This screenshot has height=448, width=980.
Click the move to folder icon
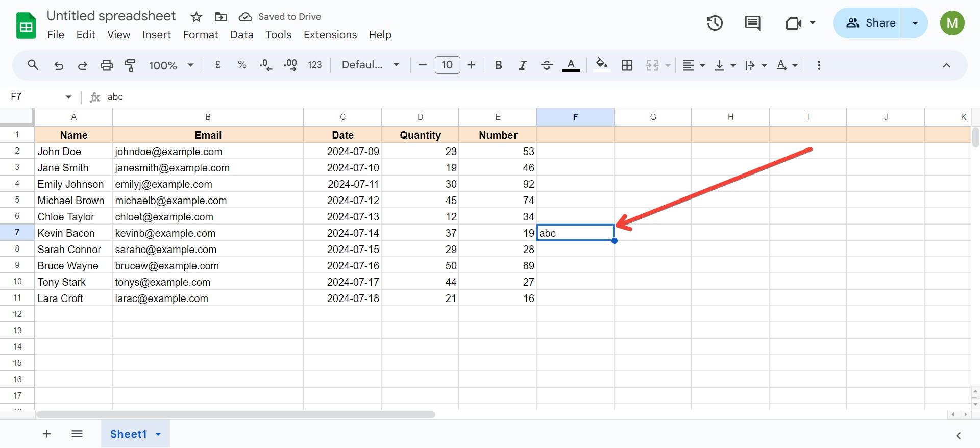(x=220, y=17)
